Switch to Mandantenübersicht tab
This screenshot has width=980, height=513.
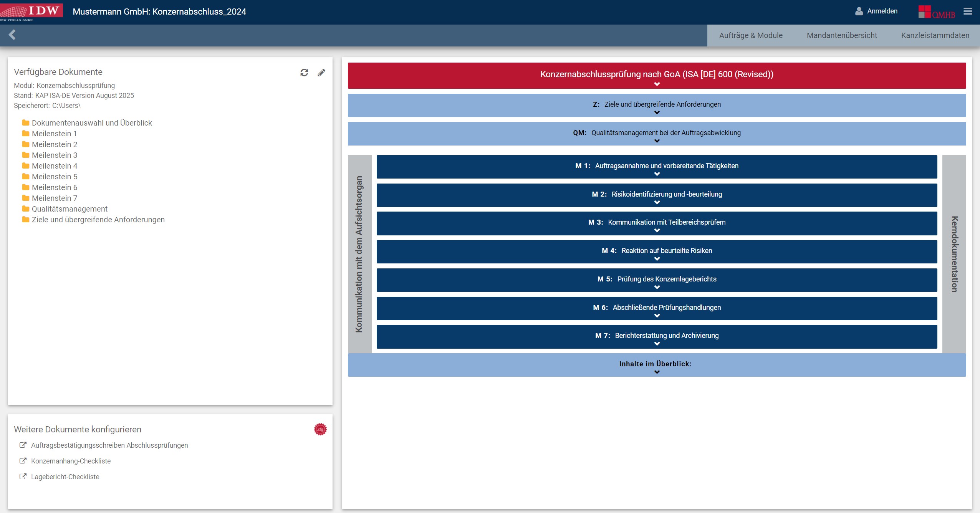(x=842, y=35)
